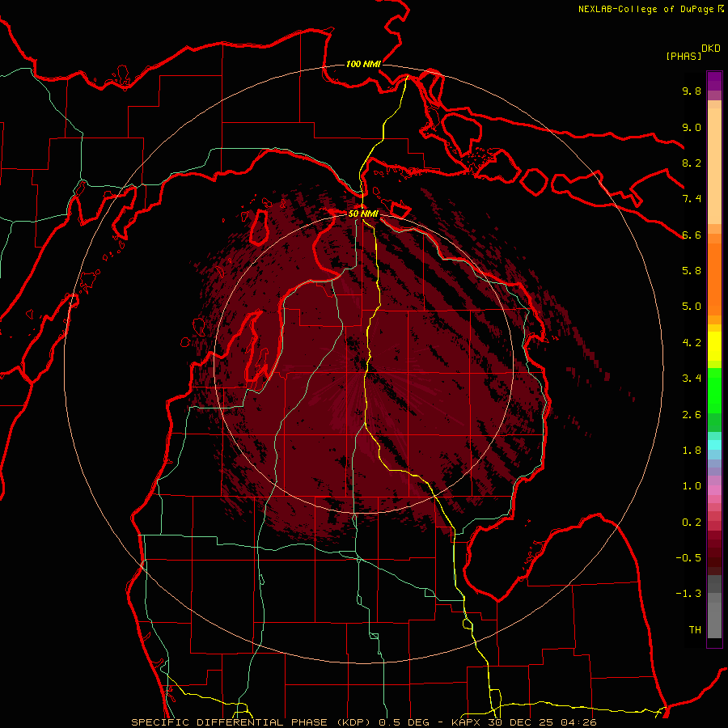Click the DKD label above the color scale
Image resolution: width=728 pixels, height=728 pixels.
[x=710, y=49]
